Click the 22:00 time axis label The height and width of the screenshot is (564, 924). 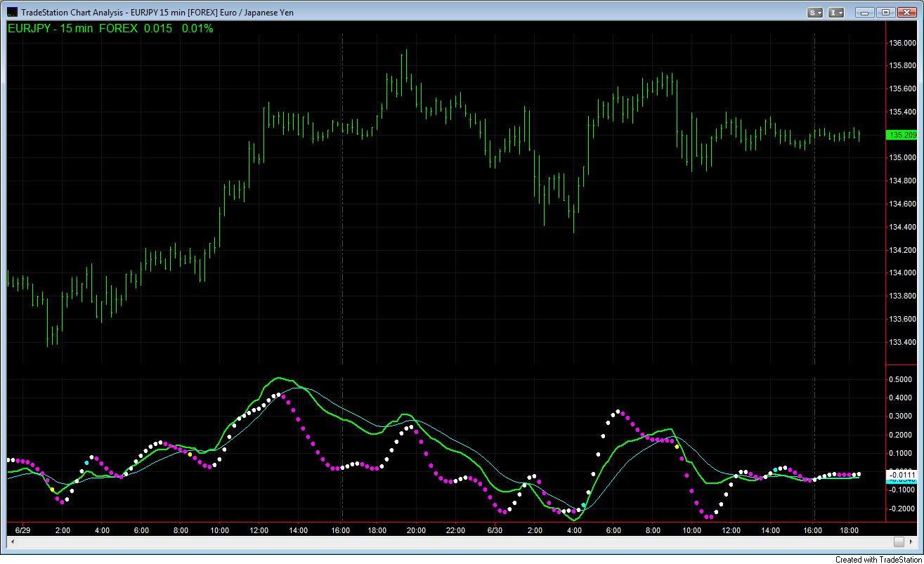pyautogui.click(x=456, y=530)
